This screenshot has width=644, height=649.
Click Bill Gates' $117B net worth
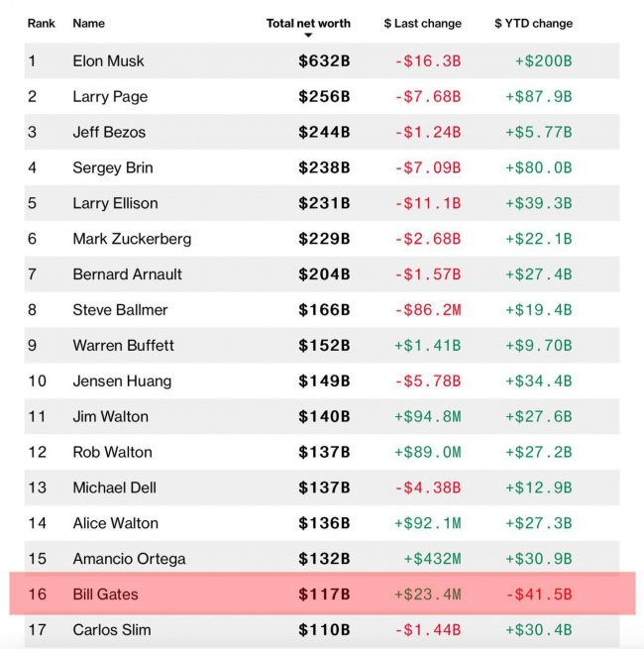[324, 595]
